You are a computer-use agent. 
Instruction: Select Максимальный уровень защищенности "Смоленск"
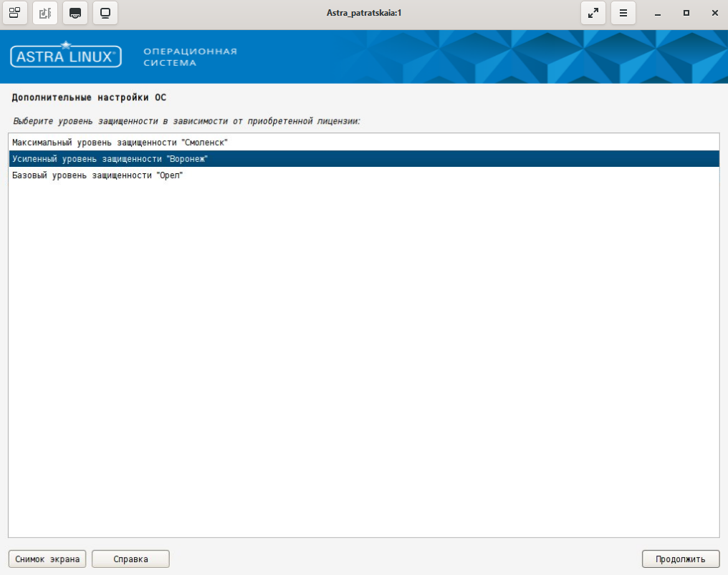[x=364, y=142]
